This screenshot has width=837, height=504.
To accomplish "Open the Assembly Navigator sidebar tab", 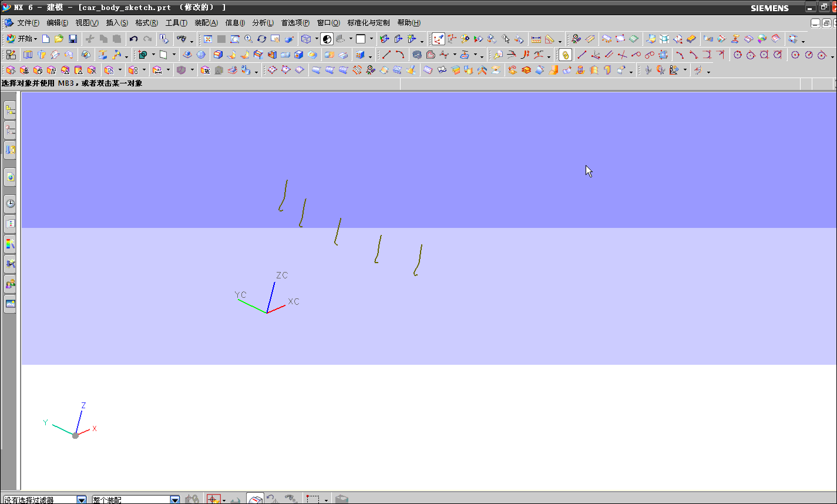I will click(10, 109).
